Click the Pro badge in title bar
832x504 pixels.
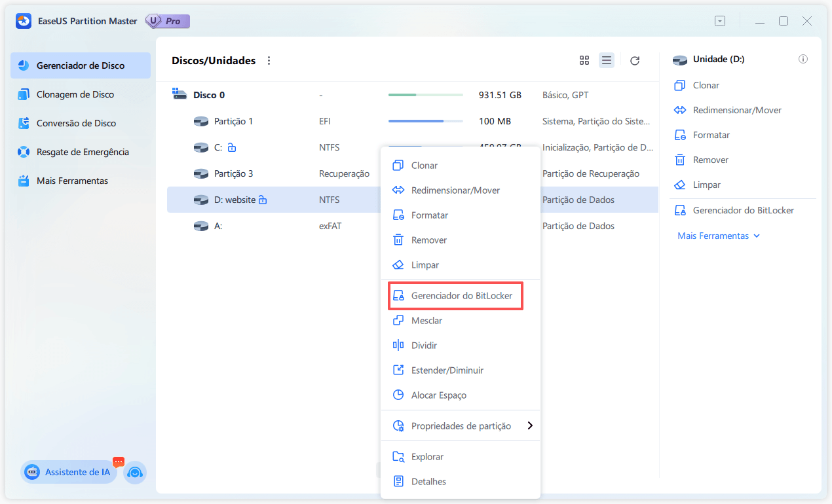168,21
